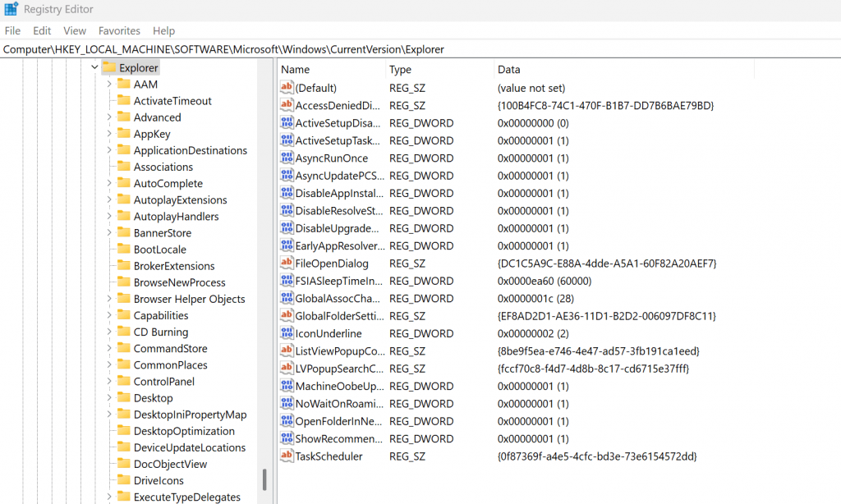Screen dimensions: 841x504
Task: Expand the AppKey key
Action: pos(109,134)
